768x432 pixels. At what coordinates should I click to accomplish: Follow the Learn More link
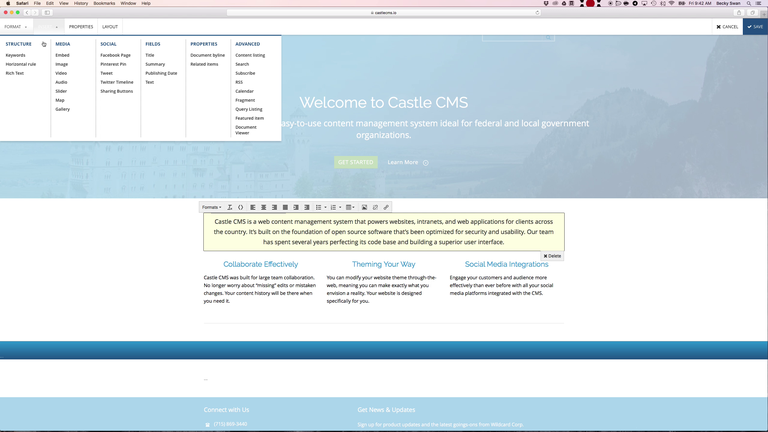[x=408, y=162]
